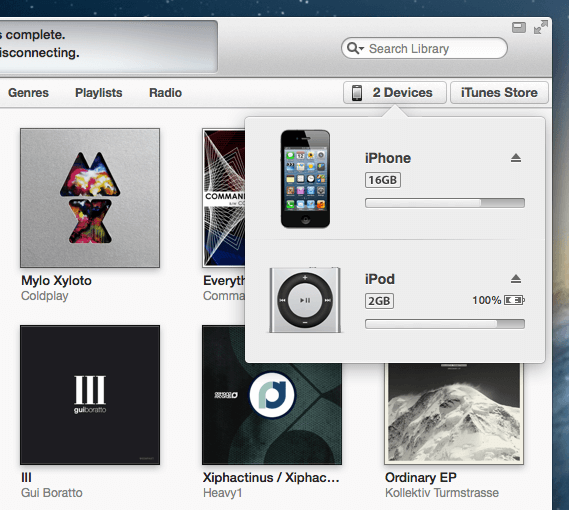
Task: Switch to the Playlists tab
Action: point(98,93)
